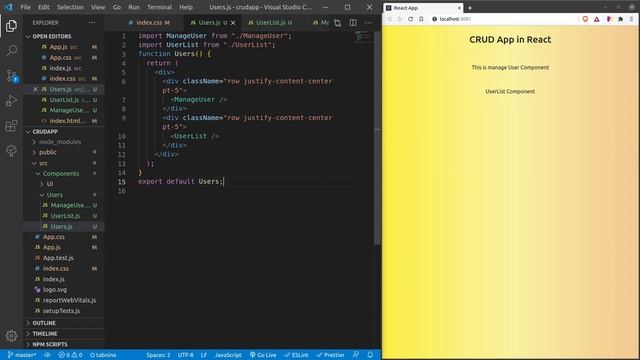Open reportWebVitals.js in the file tree
The width and height of the screenshot is (640, 360).
(x=69, y=300)
